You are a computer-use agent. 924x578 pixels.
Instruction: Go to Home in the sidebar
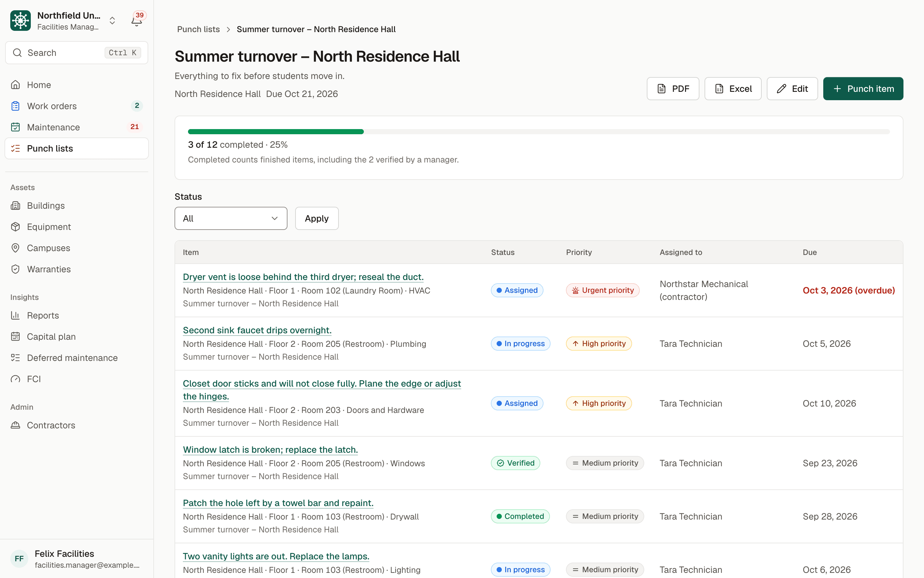pos(77,85)
